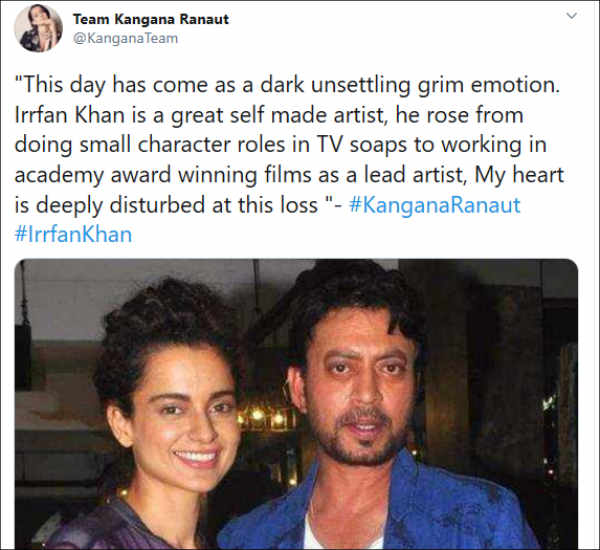
Task: Click the bold account name in header
Action: pos(151,19)
